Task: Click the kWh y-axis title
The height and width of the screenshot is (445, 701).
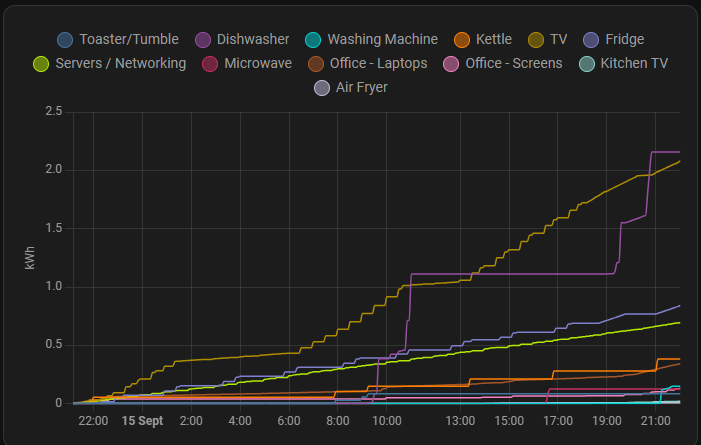Action: click(30, 258)
